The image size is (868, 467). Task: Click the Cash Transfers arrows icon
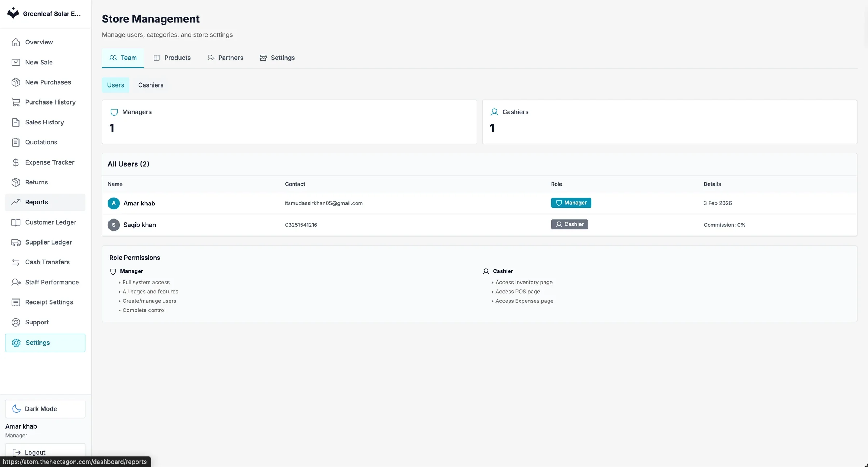16,262
